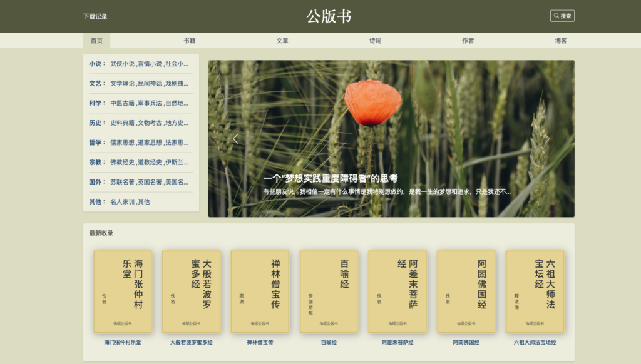Select the 作者 tab

(x=468, y=41)
